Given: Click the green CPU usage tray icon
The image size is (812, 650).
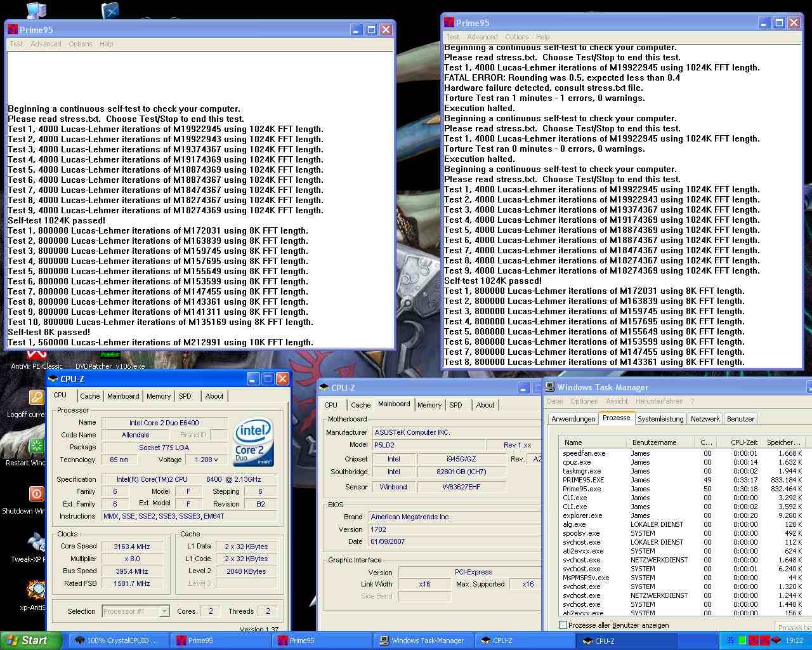Looking at the screenshot, I should point(742,640).
